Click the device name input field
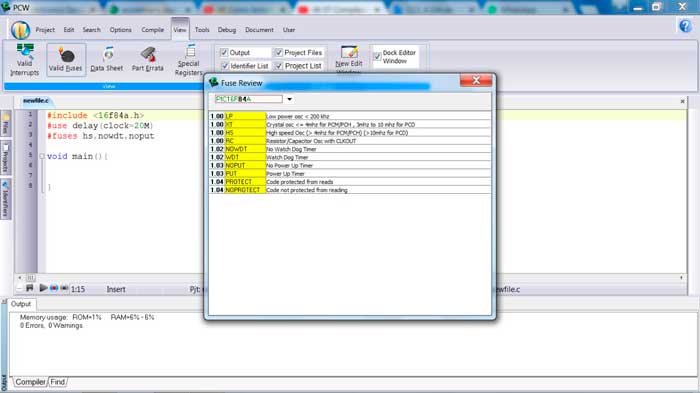 [x=249, y=99]
